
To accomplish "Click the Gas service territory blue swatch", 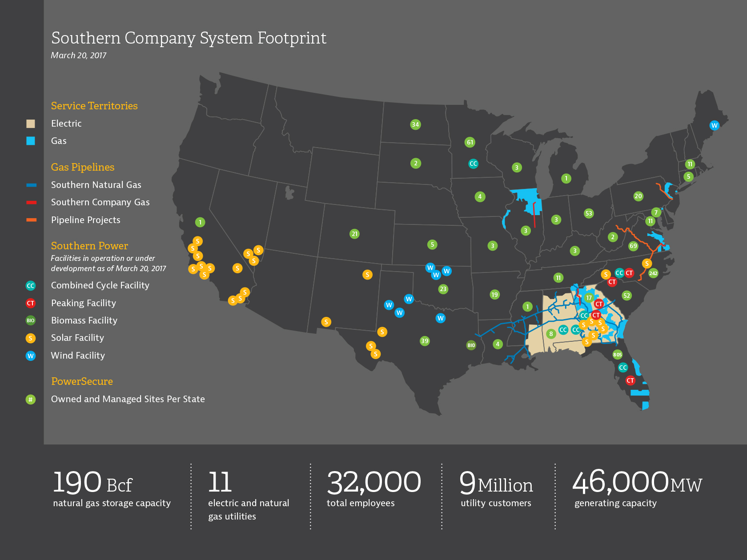I will (30, 141).
